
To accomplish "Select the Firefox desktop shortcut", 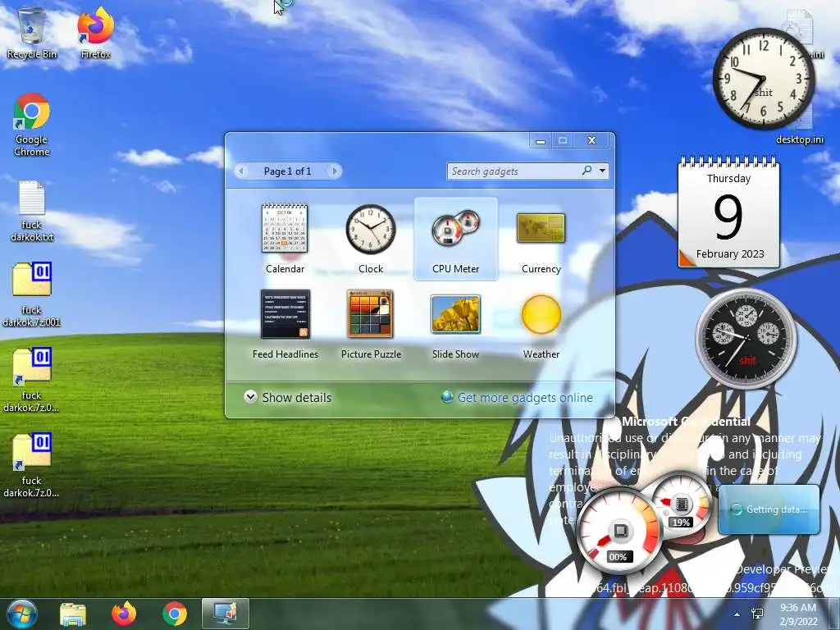I will tap(95, 33).
